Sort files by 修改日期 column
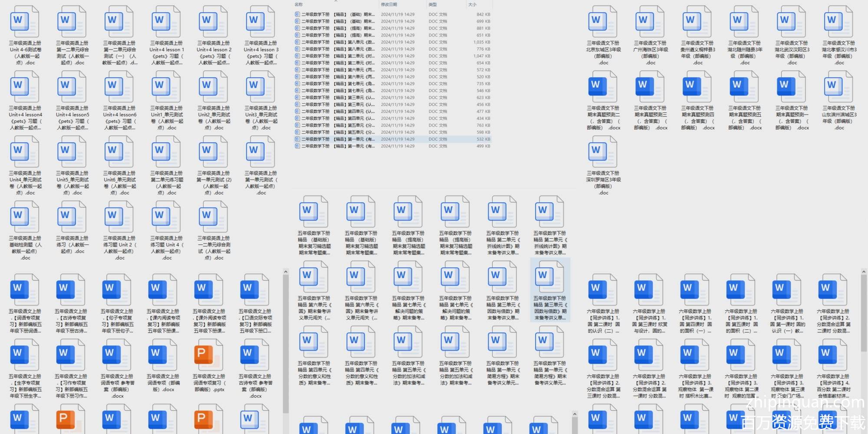Screen dimensions: 868x434 point(389,4)
